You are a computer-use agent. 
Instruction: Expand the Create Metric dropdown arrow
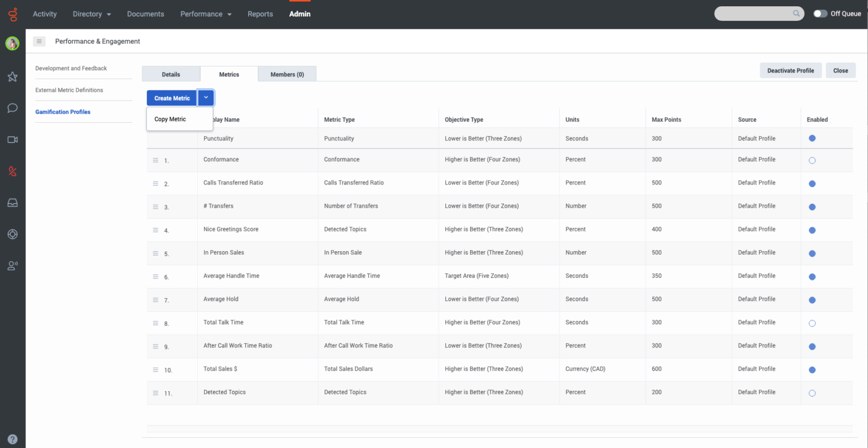click(x=206, y=97)
